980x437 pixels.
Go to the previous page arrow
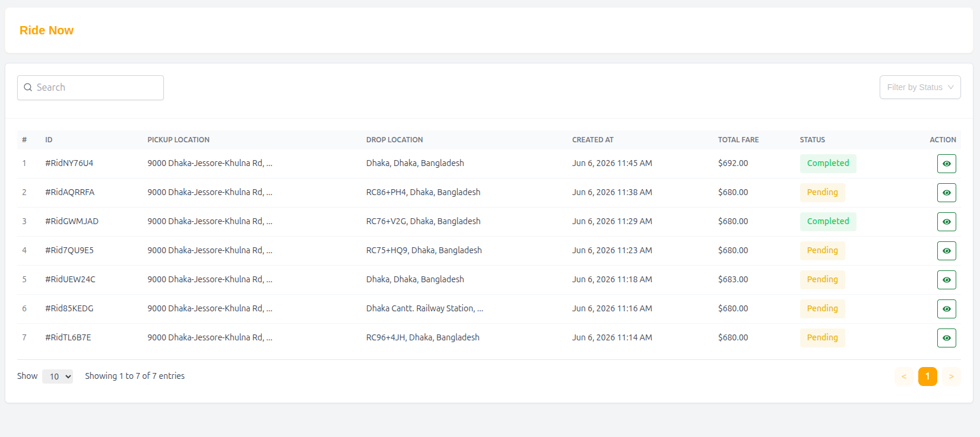pos(904,377)
